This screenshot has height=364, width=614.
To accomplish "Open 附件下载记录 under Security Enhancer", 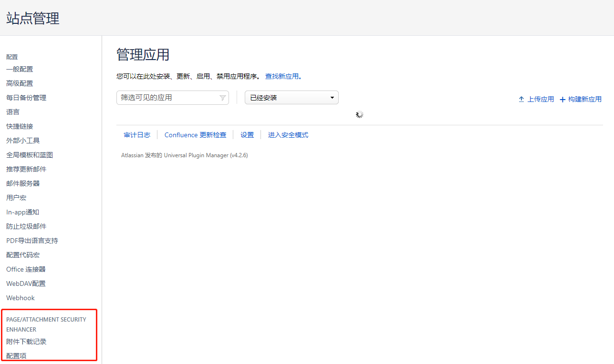I will [26, 342].
